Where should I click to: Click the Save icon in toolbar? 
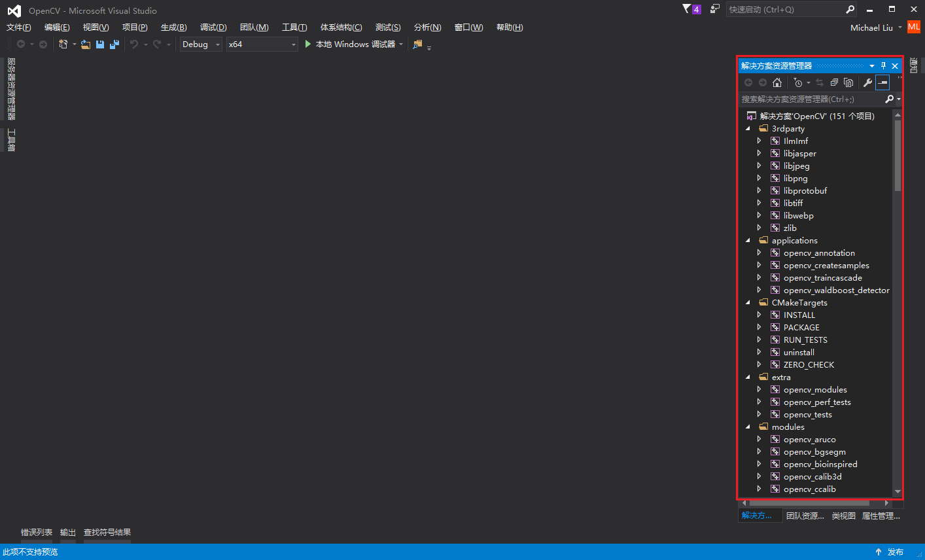(100, 44)
